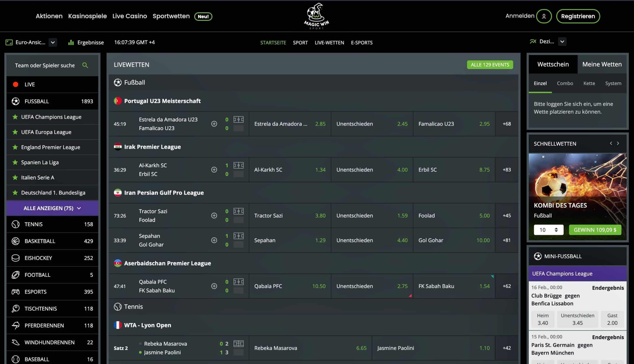Screen dimensions: 634x364
Task: Click the plus icon for Qabala PFC match
Action: [214, 286]
